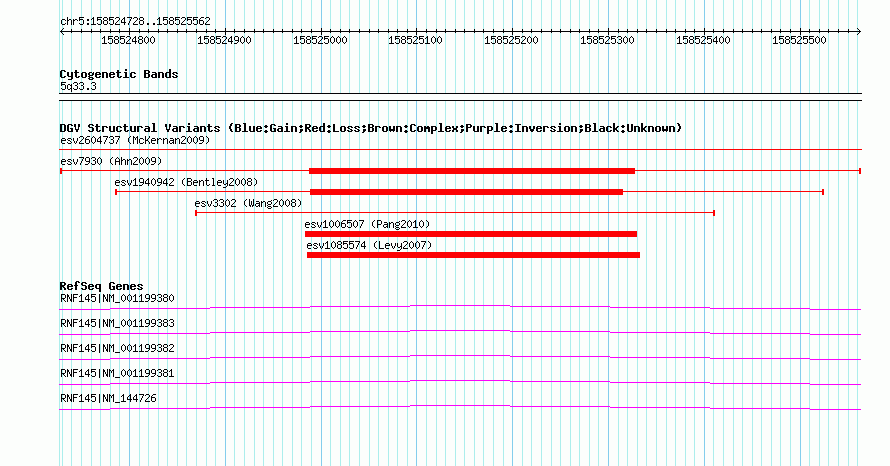Click the RefSeq Genes track title
The width and height of the screenshot is (890, 466).
102,286
